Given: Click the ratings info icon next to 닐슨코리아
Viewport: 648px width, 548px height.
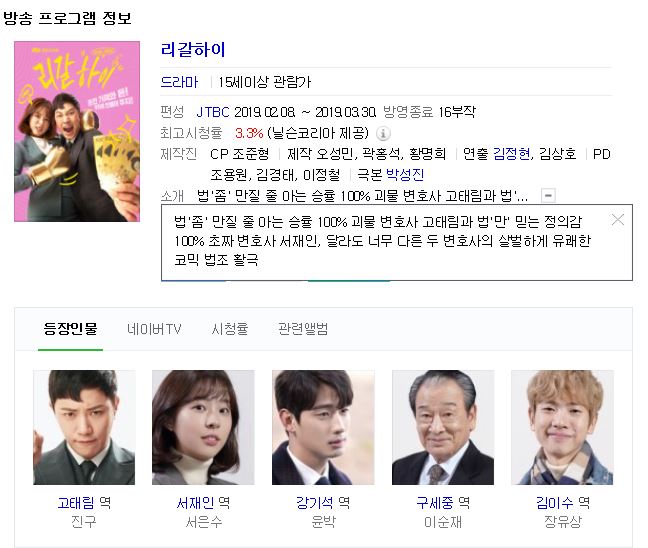Looking at the screenshot, I should (x=383, y=133).
